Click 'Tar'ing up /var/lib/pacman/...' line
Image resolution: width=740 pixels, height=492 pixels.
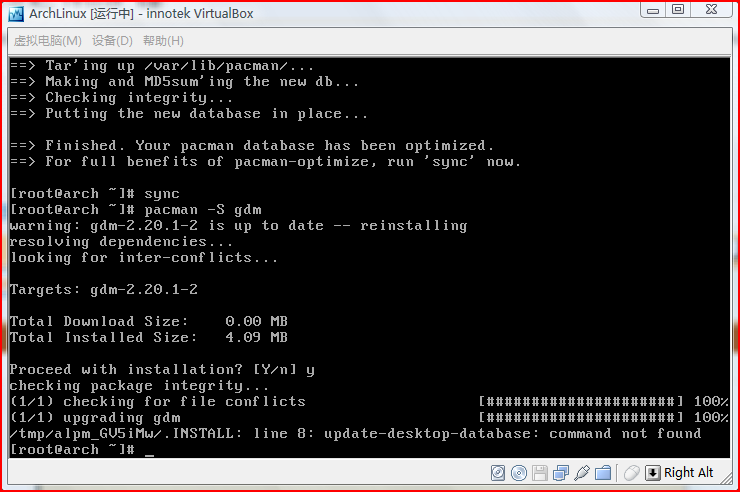(161, 66)
